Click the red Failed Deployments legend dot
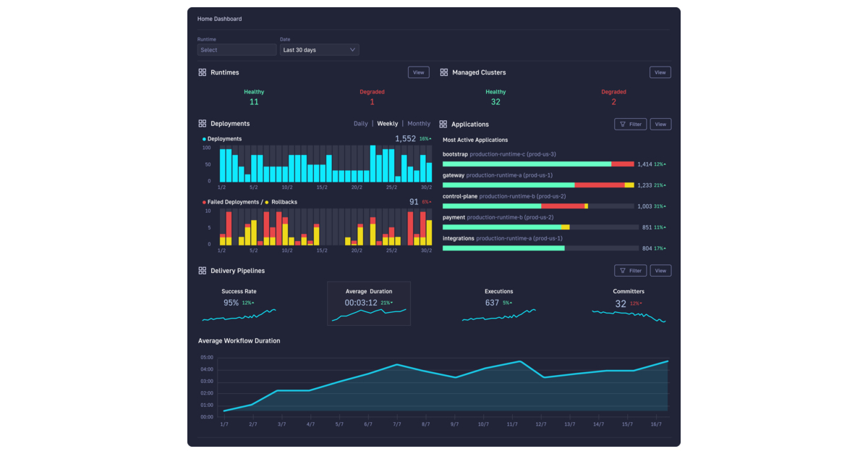 [x=205, y=203]
